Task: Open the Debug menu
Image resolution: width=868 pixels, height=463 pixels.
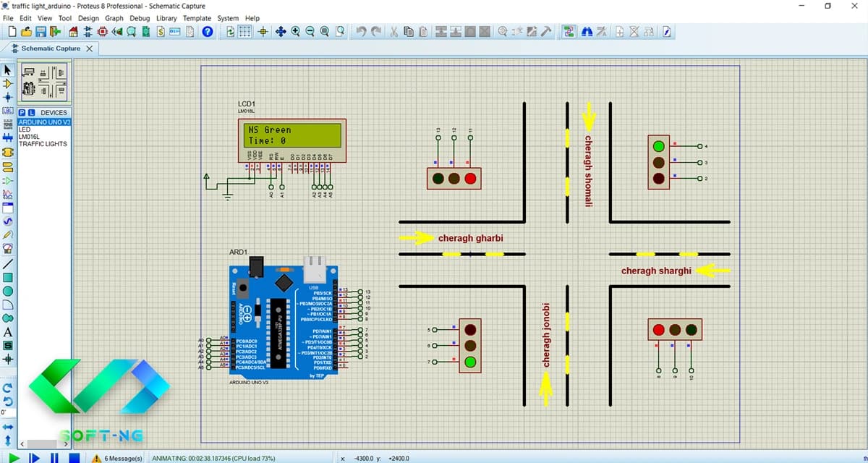Action: [x=140, y=18]
